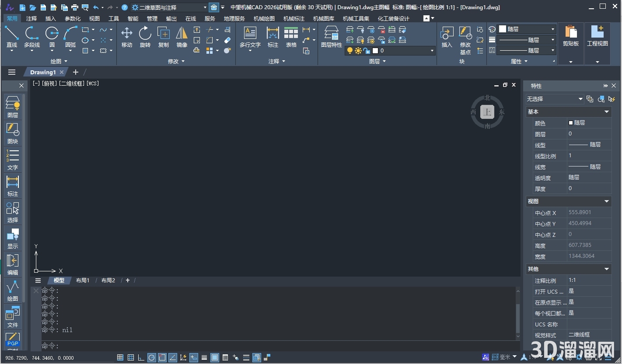Choose the 圆 circle tool
Screen dimensions: 622x364
coord(52,37)
